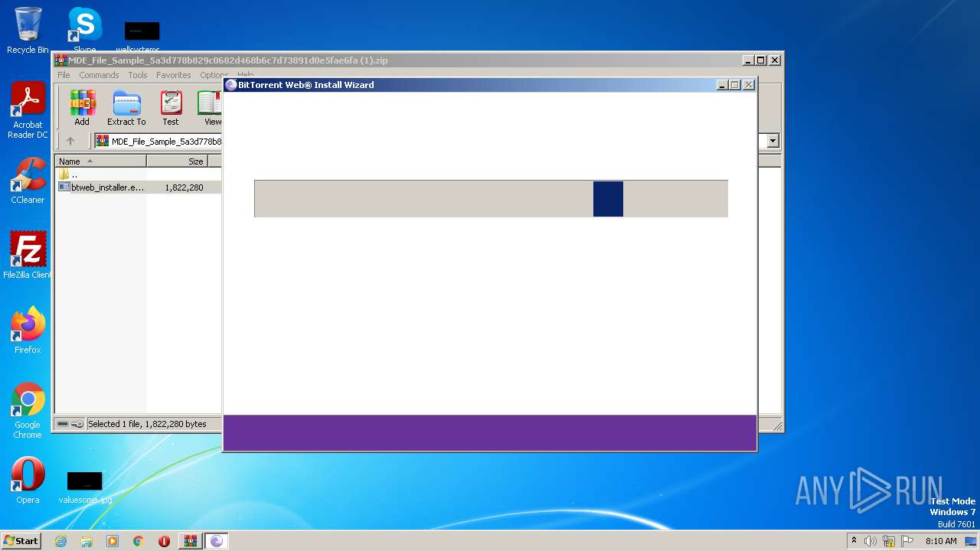Sort files by the Size column header

coord(177,161)
